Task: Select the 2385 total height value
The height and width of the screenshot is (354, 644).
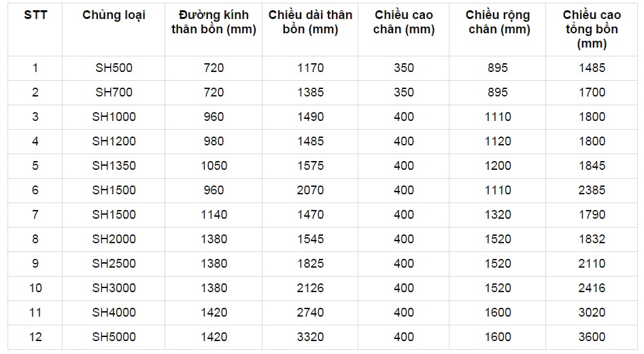Action: pyautogui.click(x=591, y=190)
